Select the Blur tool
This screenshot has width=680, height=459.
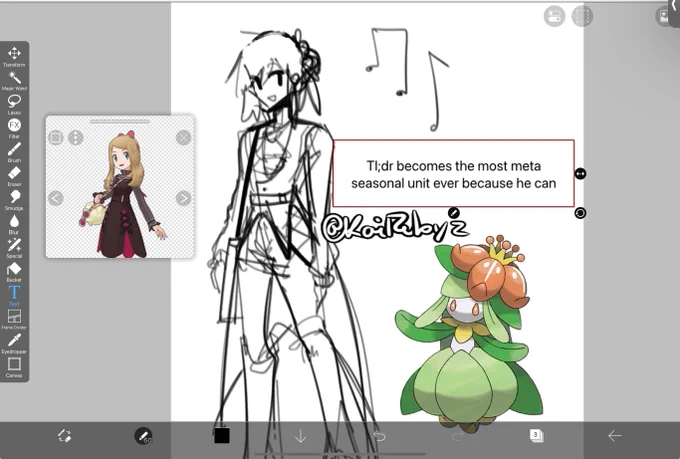(14, 224)
